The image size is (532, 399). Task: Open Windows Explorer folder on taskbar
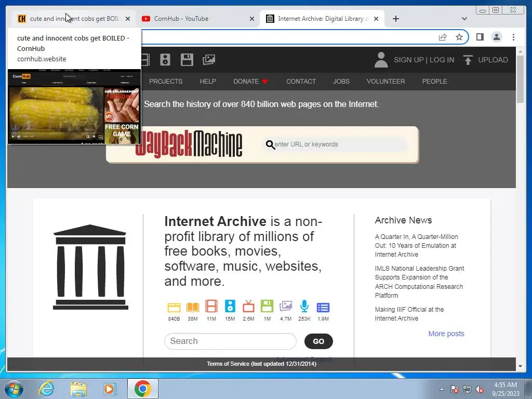click(x=78, y=389)
